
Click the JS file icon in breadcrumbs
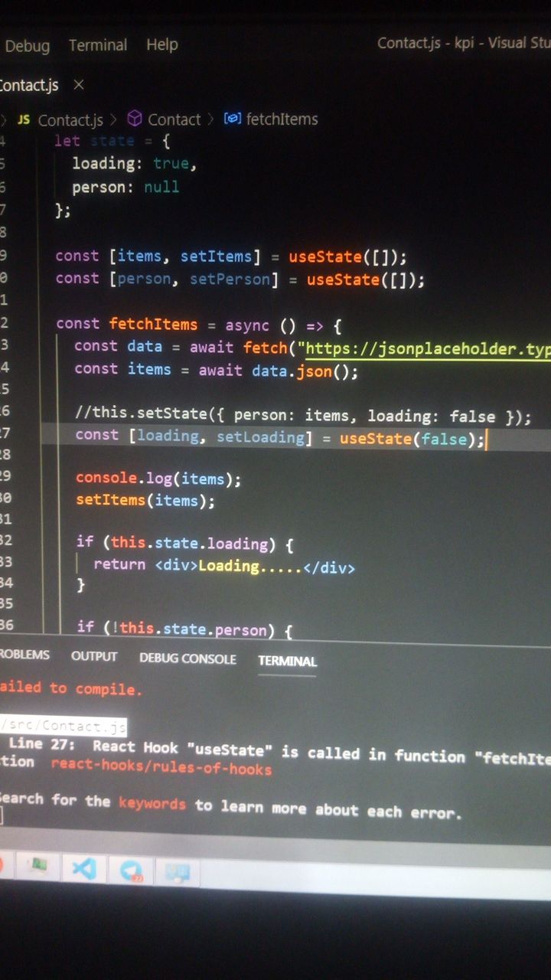(x=24, y=119)
